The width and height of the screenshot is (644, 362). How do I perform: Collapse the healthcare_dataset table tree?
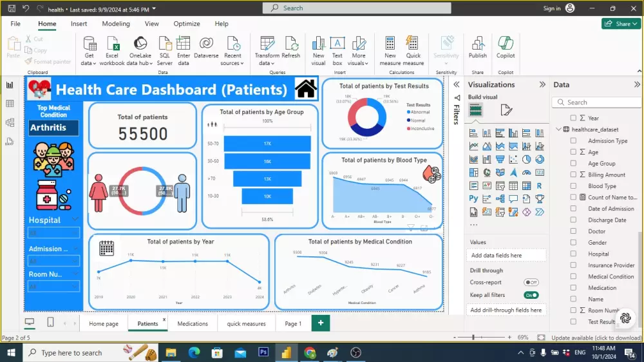coord(558,129)
